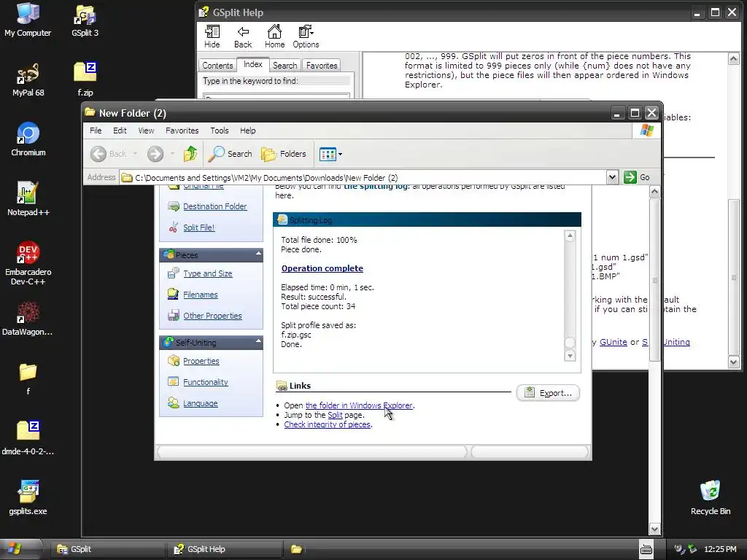Open Self-Uniting Properties link
The width and height of the screenshot is (747, 560).
[x=201, y=361]
